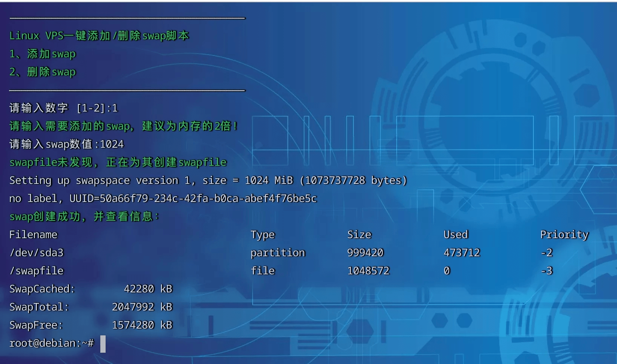Click the menu option 1、添加swap
Screen dimensions: 617x364
[x=43, y=54]
